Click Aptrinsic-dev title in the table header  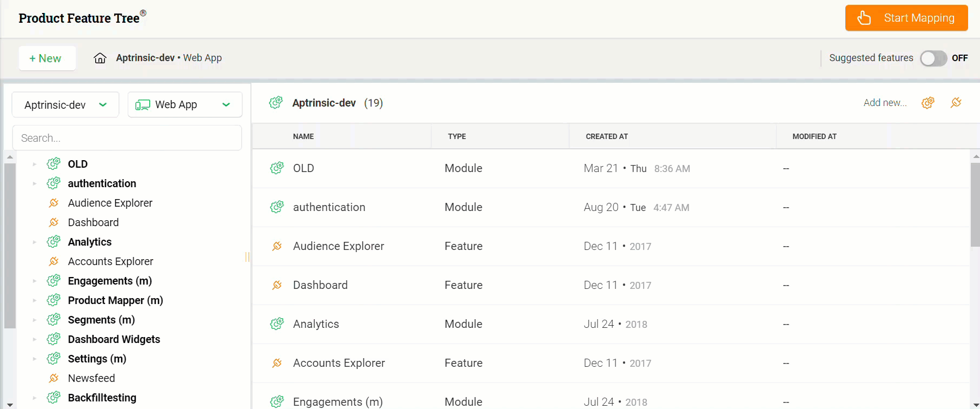coord(324,103)
